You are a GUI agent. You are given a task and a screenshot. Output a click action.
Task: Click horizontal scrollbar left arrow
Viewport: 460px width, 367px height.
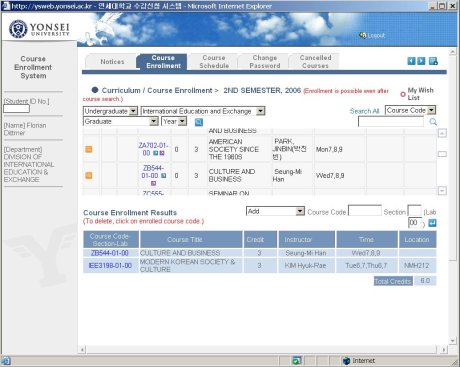pos(83,350)
